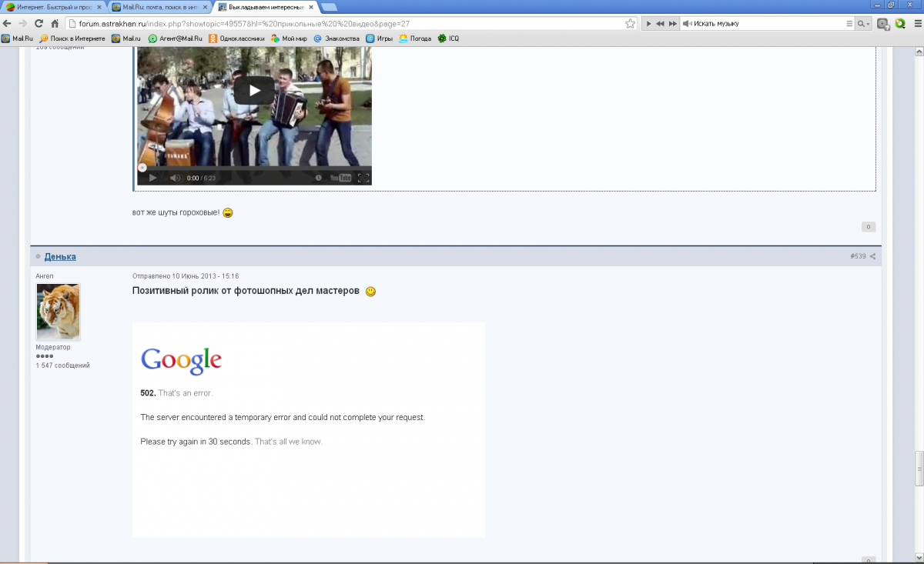924x564 pixels.
Task: Open the 'Mail.ru' lowercase bookmark
Action: [x=126, y=38]
